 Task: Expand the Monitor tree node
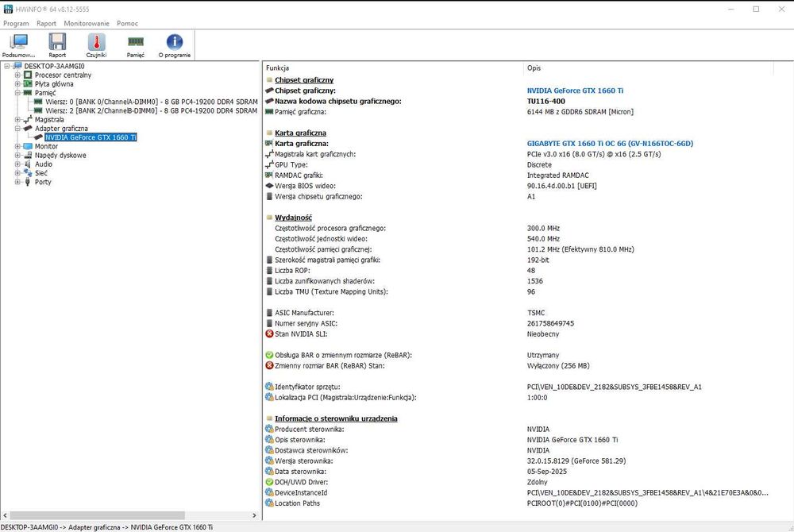pyautogui.click(x=17, y=146)
